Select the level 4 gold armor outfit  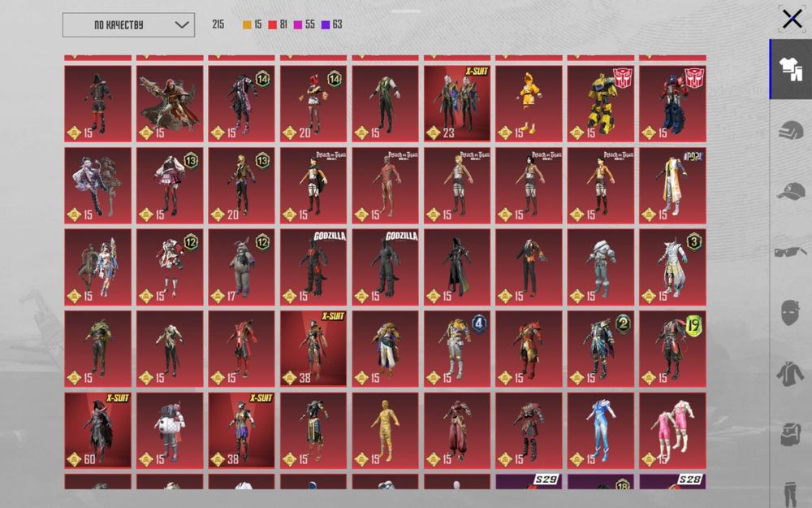click(456, 349)
